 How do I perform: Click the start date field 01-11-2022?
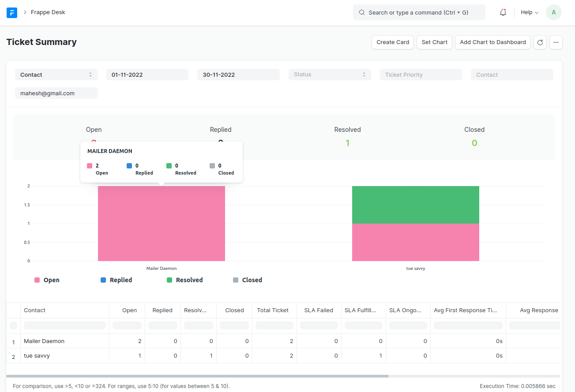point(147,74)
